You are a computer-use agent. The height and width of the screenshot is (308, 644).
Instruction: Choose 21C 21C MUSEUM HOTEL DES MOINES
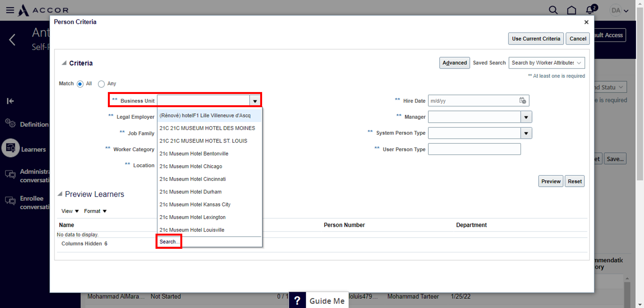[209, 128]
